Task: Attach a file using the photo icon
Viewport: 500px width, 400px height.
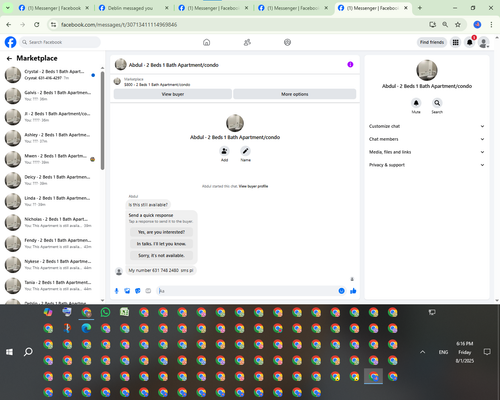Action: coord(127,291)
